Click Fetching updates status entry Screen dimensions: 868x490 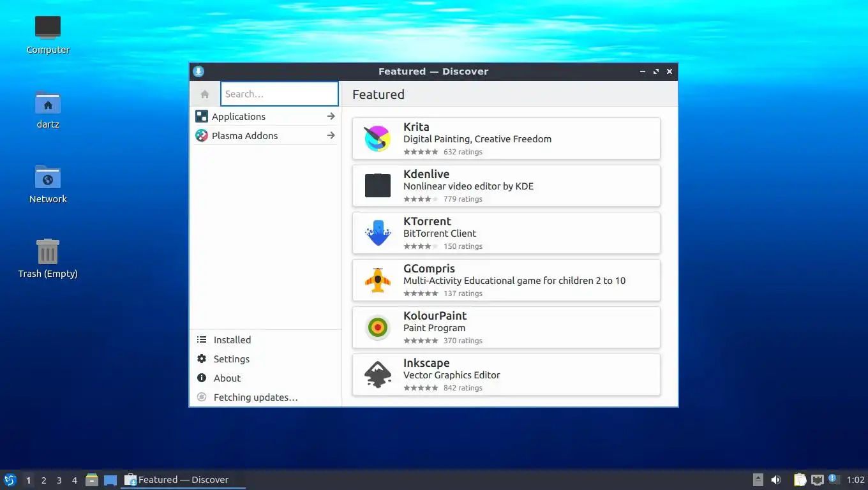point(265,397)
